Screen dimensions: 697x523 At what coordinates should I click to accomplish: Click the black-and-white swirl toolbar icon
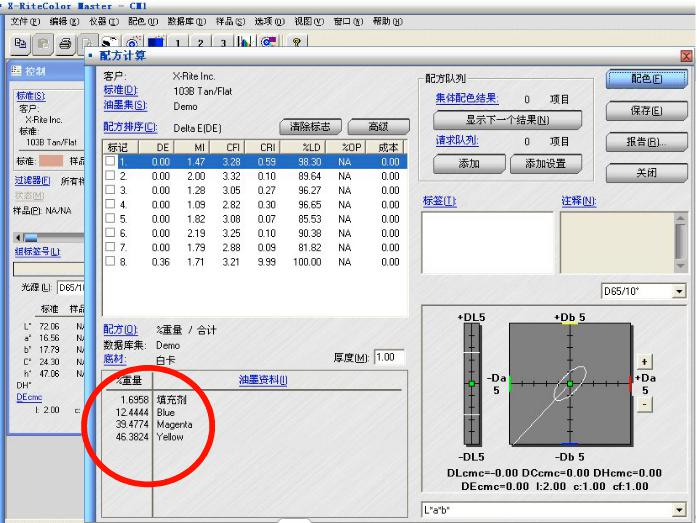(x=109, y=42)
